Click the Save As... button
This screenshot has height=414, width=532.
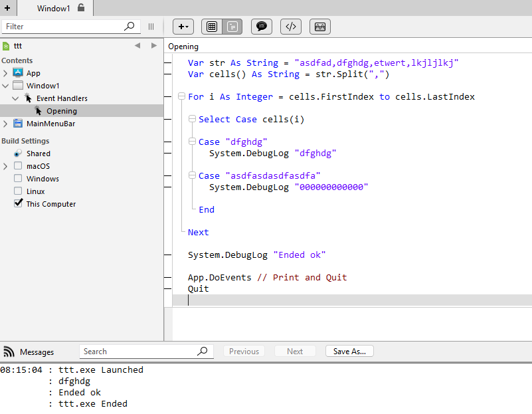point(349,352)
